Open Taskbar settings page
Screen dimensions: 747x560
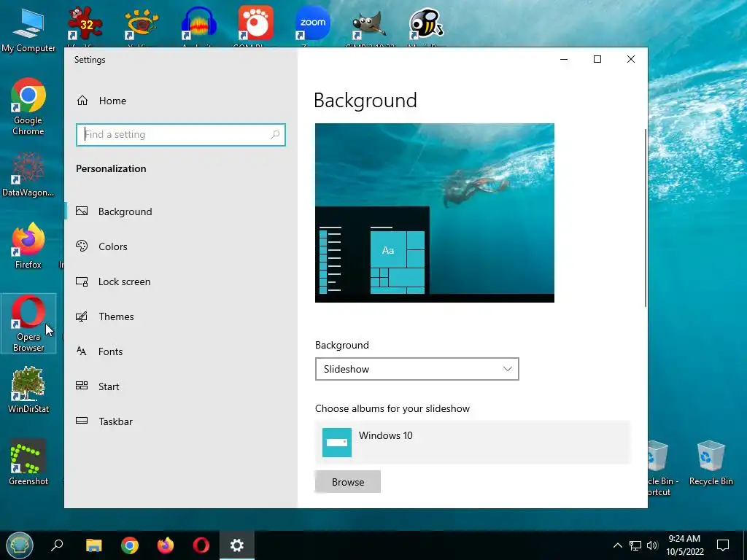[115, 421]
